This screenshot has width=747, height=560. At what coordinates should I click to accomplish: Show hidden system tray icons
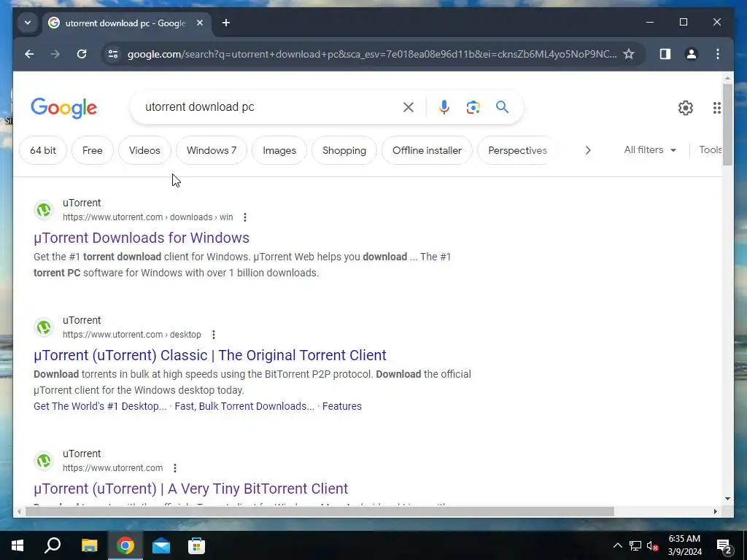click(x=617, y=545)
